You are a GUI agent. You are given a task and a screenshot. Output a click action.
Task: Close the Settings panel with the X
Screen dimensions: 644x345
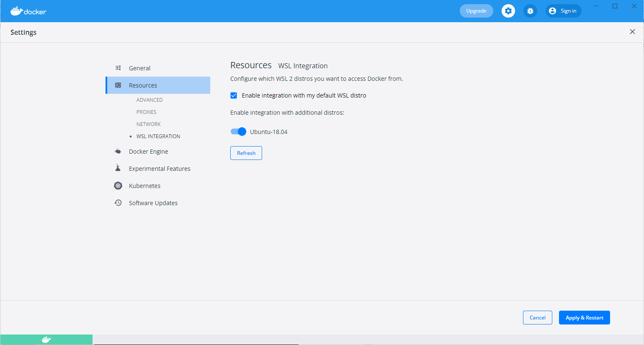click(x=632, y=32)
